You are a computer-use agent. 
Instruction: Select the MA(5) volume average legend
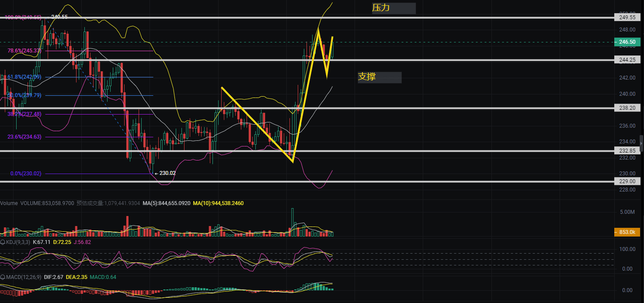(166, 203)
